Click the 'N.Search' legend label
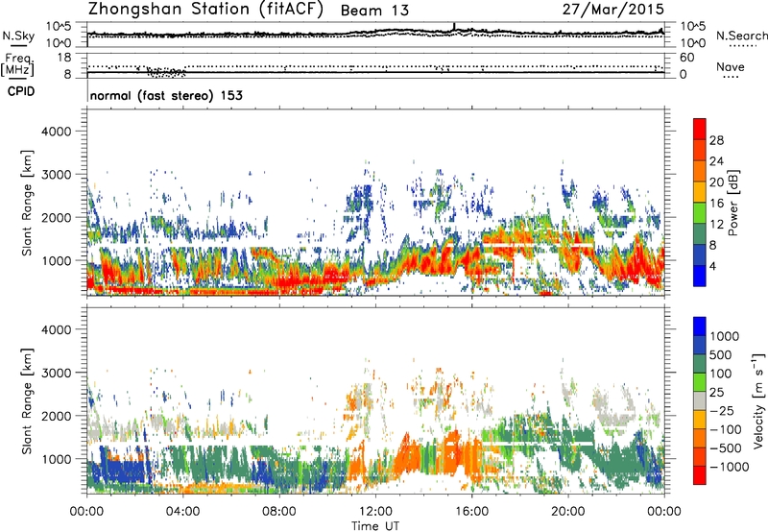768x532 pixels. (741, 36)
